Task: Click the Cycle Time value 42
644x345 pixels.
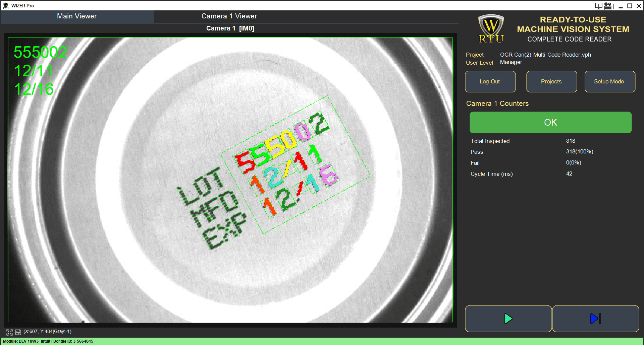Action: 569,174
